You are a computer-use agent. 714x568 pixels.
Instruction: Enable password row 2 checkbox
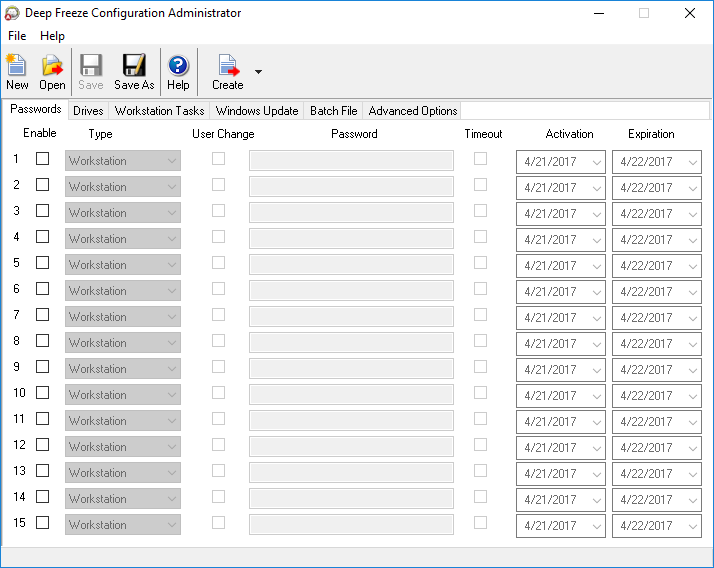tap(42, 184)
